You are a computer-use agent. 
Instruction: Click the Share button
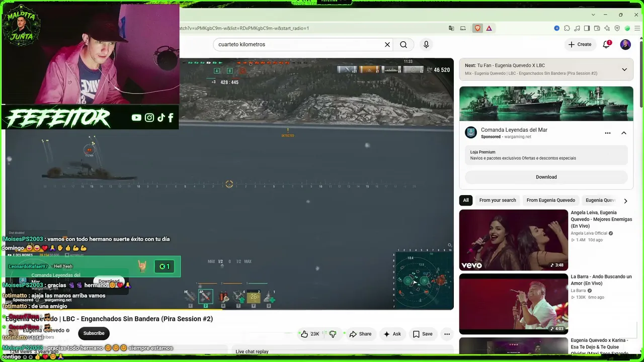pyautogui.click(x=360, y=334)
